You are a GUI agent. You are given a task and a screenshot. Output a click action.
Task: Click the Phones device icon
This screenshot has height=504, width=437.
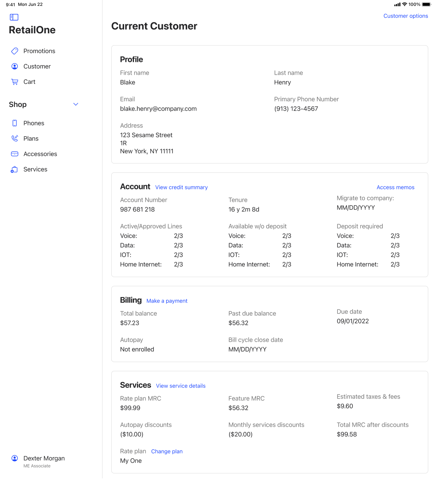tap(15, 123)
